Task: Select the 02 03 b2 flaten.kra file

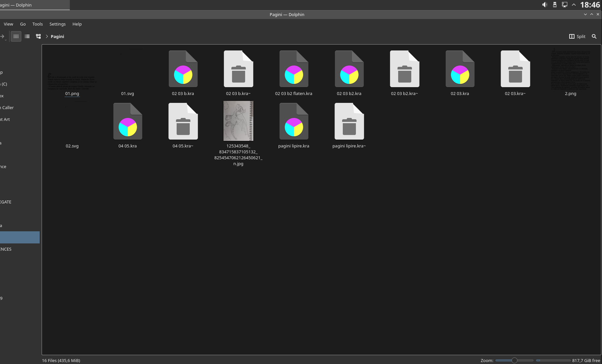Action: point(294,69)
